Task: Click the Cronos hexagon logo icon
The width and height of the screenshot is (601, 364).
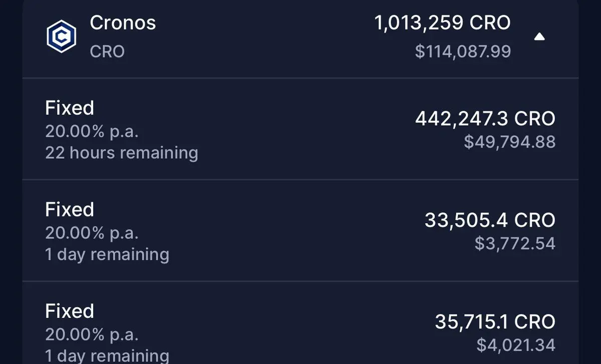Action: click(61, 37)
